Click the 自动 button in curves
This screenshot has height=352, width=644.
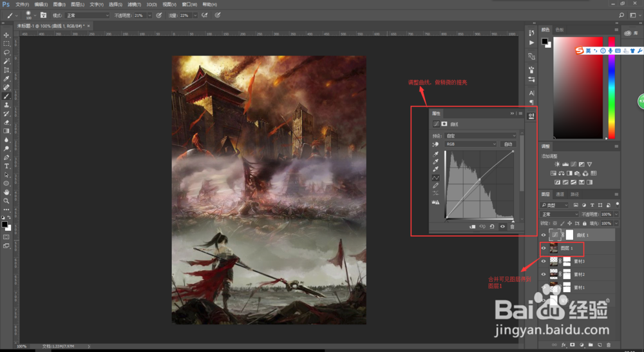(x=508, y=144)
